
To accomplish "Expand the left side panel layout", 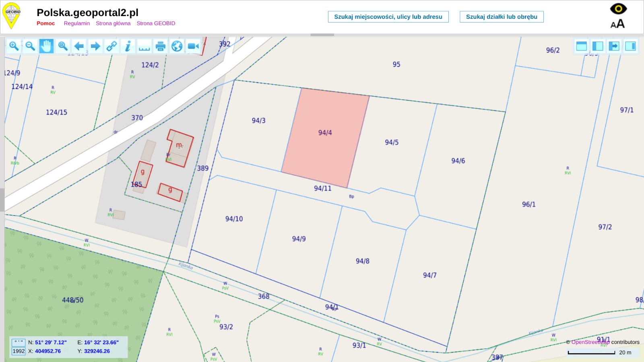I will click(x=598, y=46).
